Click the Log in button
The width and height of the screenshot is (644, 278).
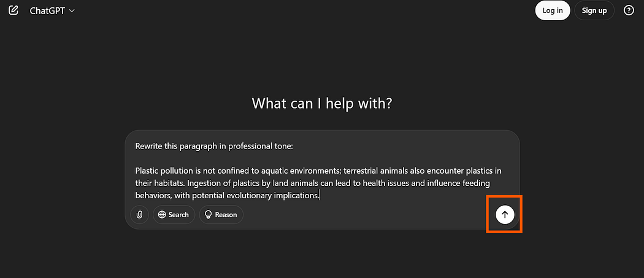[553, 10]
